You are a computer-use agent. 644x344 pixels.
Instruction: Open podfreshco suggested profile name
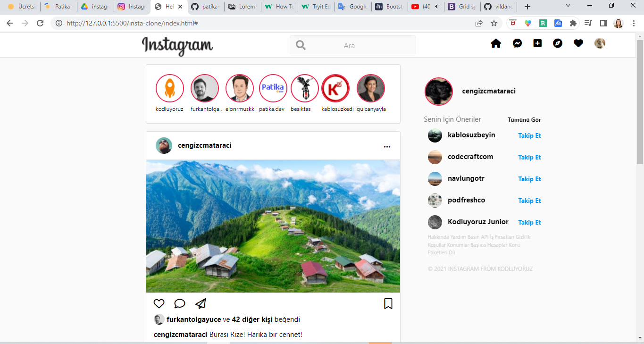tap(466, 200)
